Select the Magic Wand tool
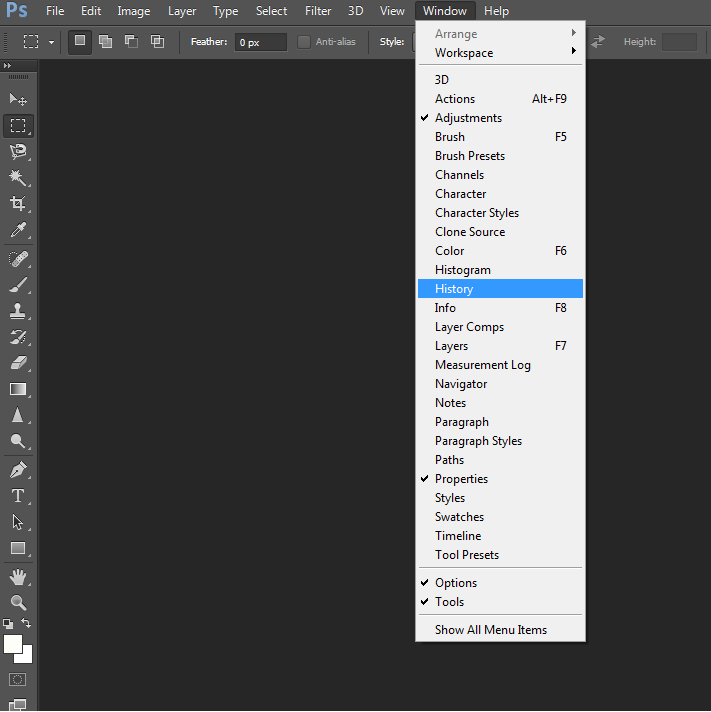 pyautogui.click(x=18, y=178)
